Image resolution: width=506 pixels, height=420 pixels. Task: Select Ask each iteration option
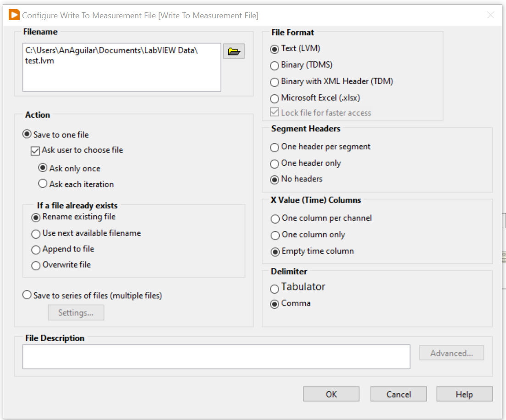point(43,184)
